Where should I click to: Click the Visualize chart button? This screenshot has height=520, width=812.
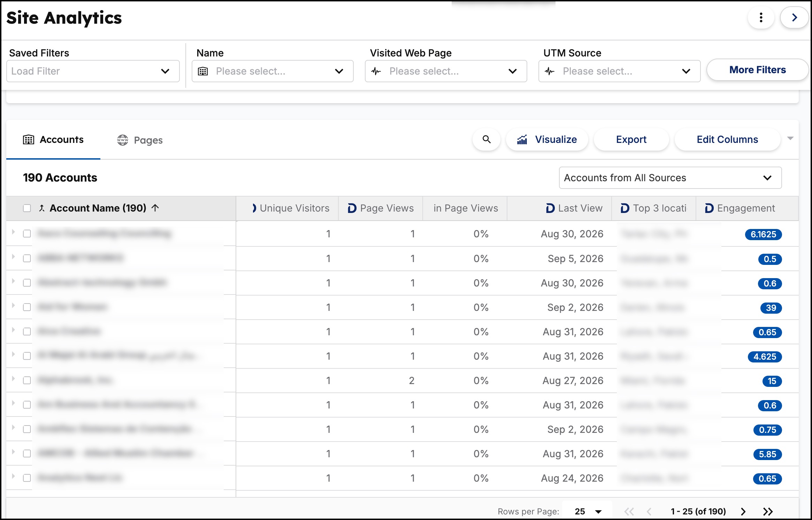tap(547, 140)
